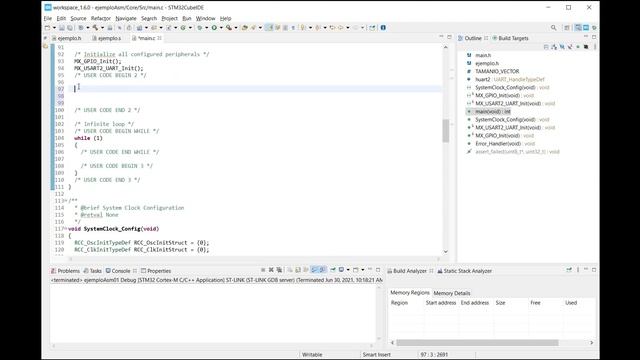This screenshot has width=640, height=360.
Task: Toggle Scroll Lock in Console toolbar
Action: [x=298, y=270]
